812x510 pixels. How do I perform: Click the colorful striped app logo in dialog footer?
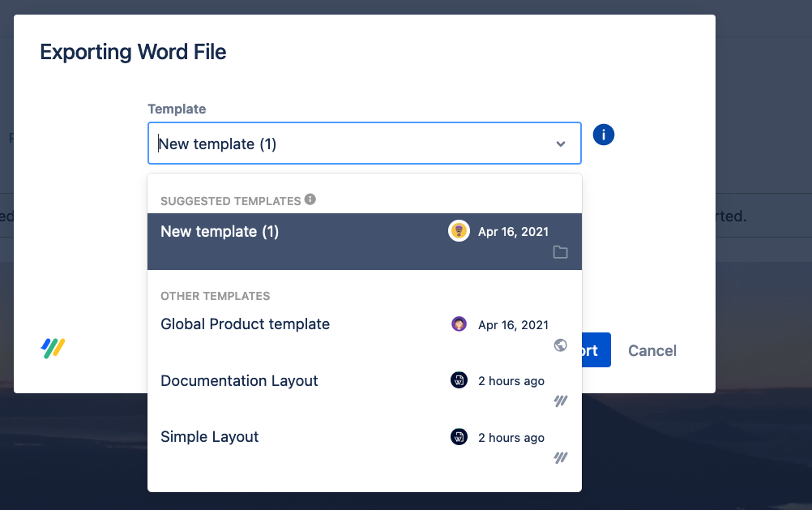(x=53, y=349)
